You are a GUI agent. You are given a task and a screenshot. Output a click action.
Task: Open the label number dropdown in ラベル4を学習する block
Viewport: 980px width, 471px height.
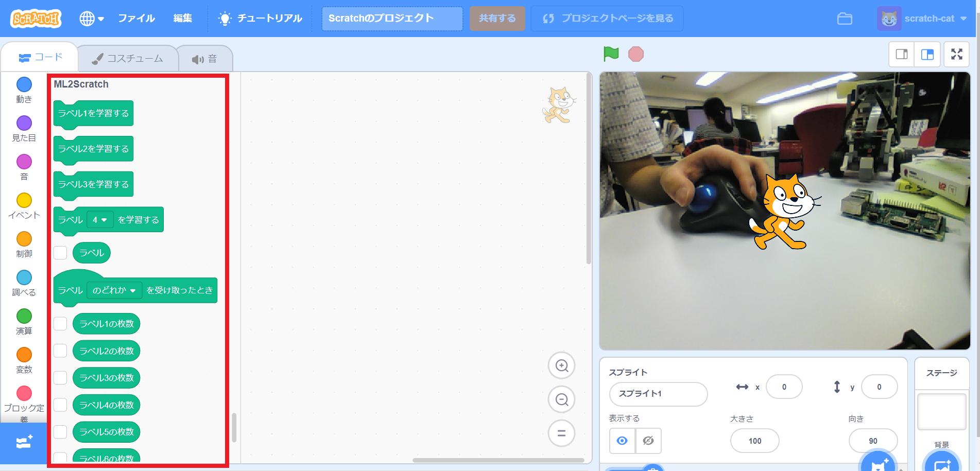click(x=100, y=219)
